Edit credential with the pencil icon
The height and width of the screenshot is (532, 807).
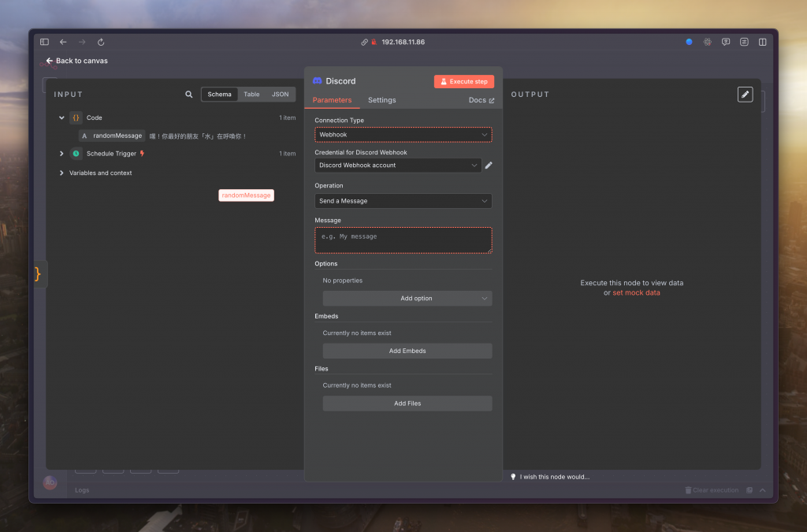pos(489,166)
